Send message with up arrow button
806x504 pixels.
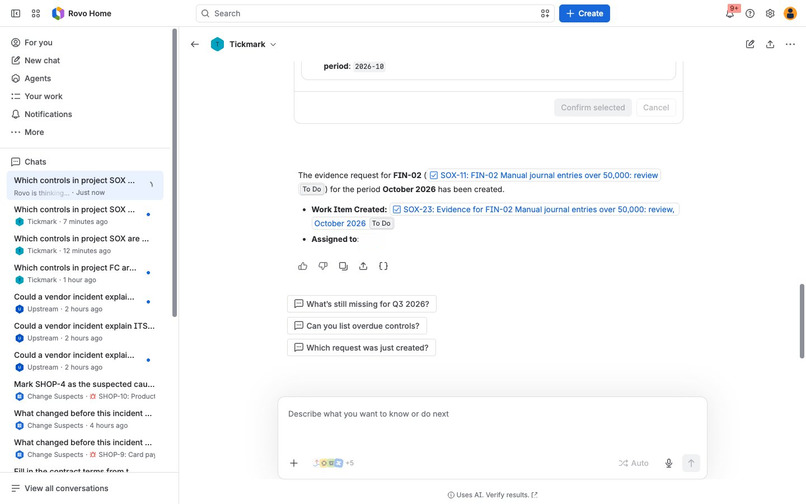click(x=691, y=463)
